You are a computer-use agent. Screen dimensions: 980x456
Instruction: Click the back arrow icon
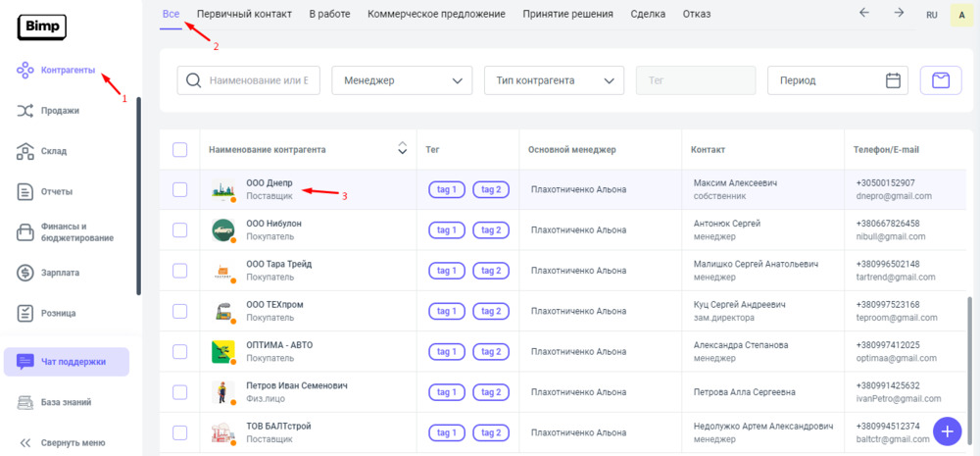[x=863, y=13]
